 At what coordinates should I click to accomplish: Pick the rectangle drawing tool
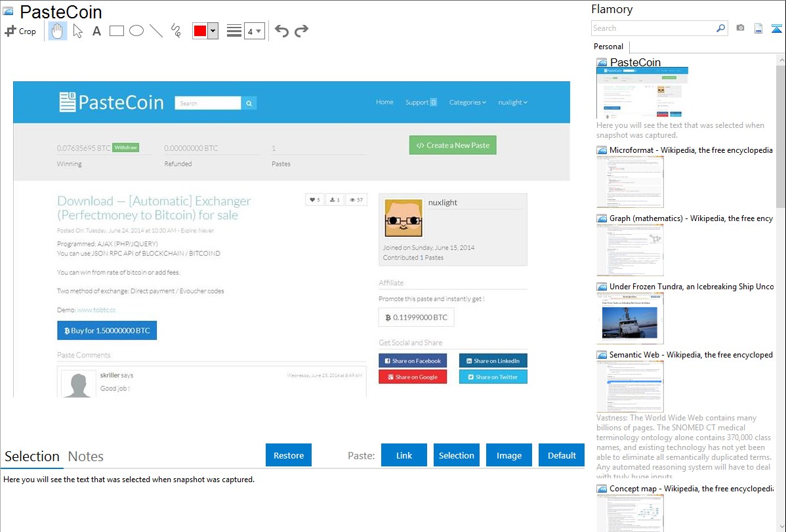(116, 31)
